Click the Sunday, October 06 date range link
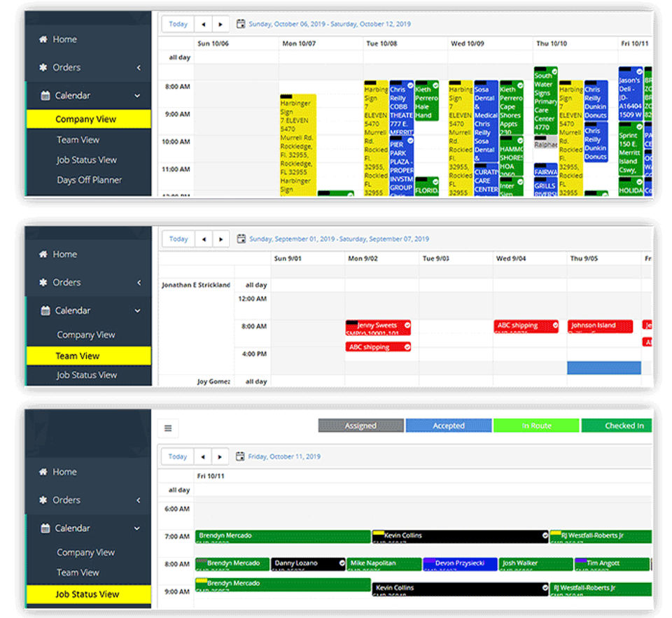Image resolution: width=672 pixels, height=618 pixels. (330, 24)
